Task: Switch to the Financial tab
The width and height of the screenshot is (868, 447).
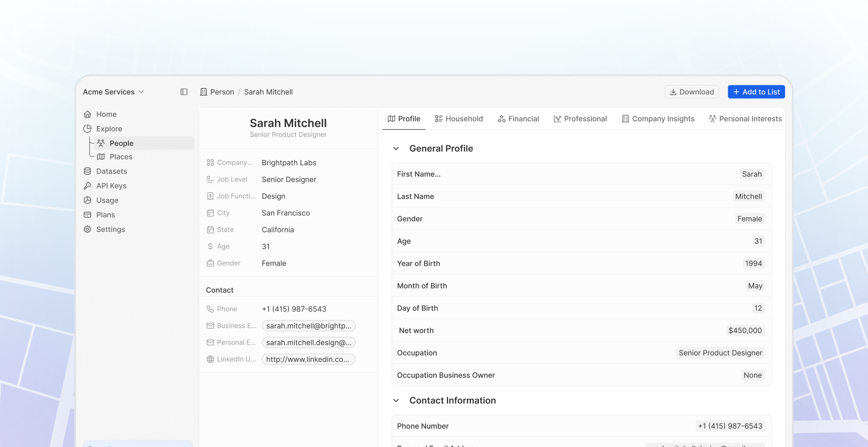Action: (x=518, y=119)
